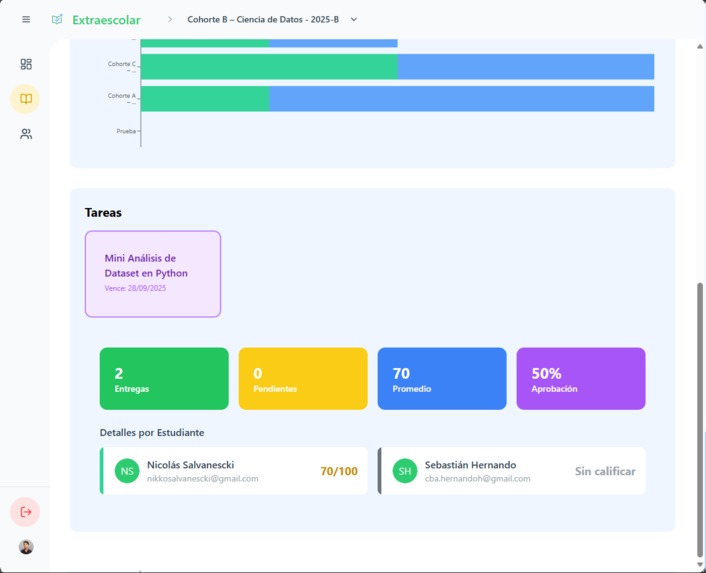The width and height of the screenshot is (706, 573).
Task: Expand the cohort selector dropdown arrow
Action: [x=354, y=19]
